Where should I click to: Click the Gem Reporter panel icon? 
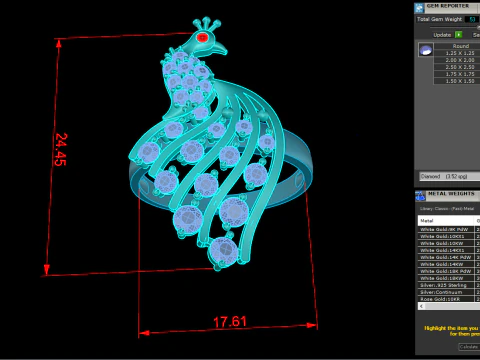pos(419,7)
